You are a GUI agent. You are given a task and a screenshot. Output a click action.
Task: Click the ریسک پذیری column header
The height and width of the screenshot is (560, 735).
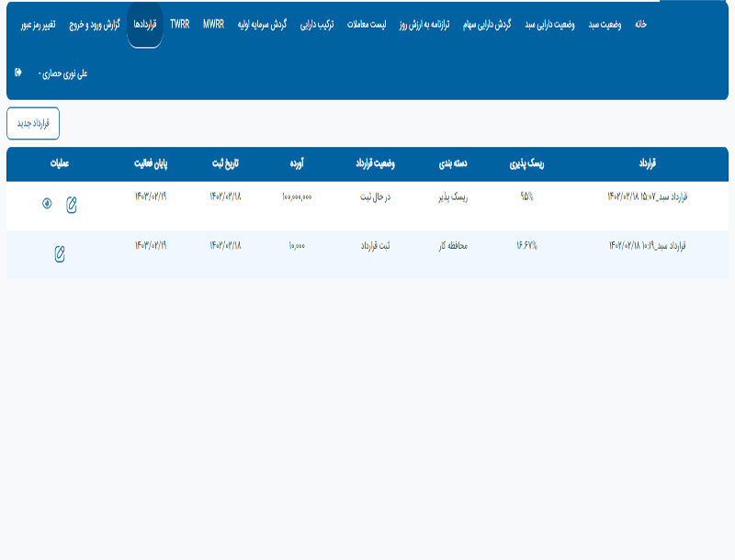pos(526,164)
